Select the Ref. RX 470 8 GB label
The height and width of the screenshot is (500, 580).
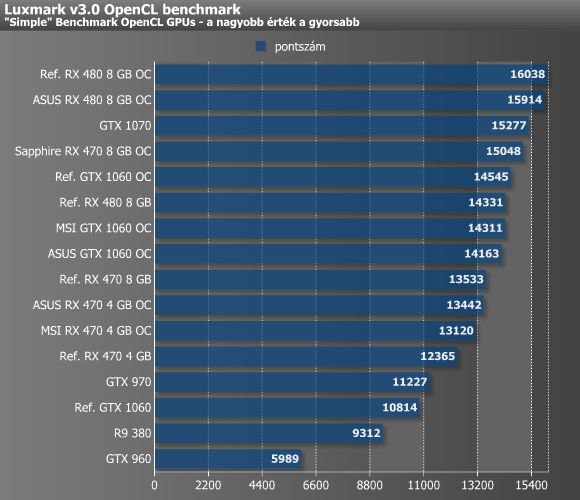pos(105,279)
